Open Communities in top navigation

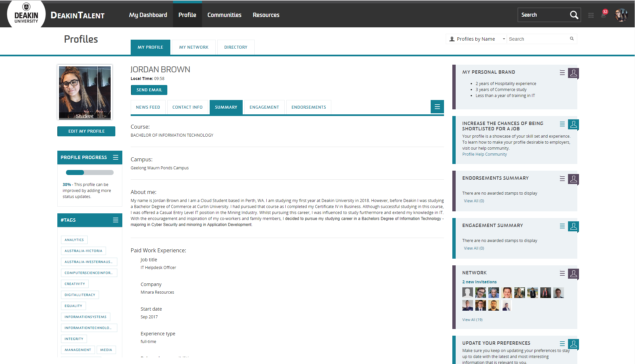[x=224, y=15]
